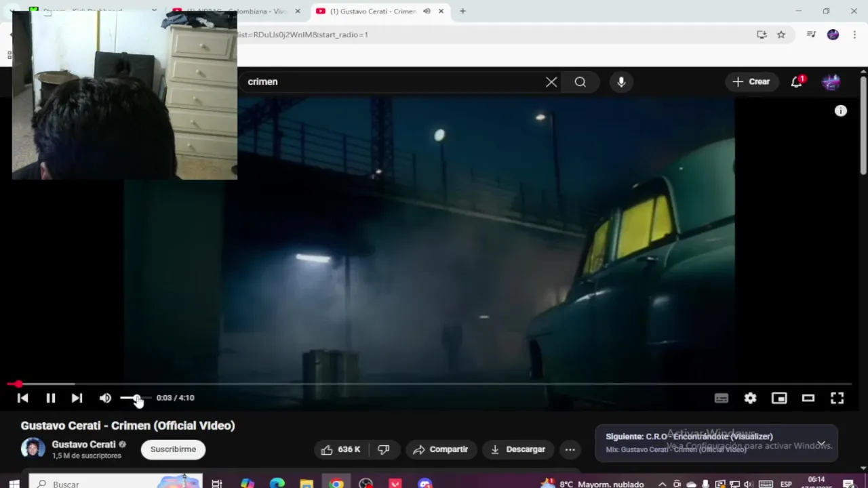
Task: Share the video via Compartir
Action: (x=440, y=449)
